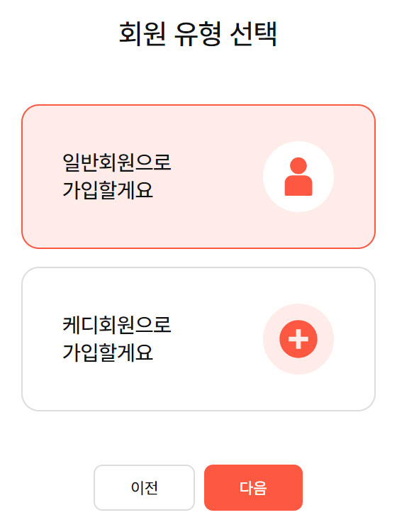Select the 케디회원으로 가입할게요 card

(198, 339)
